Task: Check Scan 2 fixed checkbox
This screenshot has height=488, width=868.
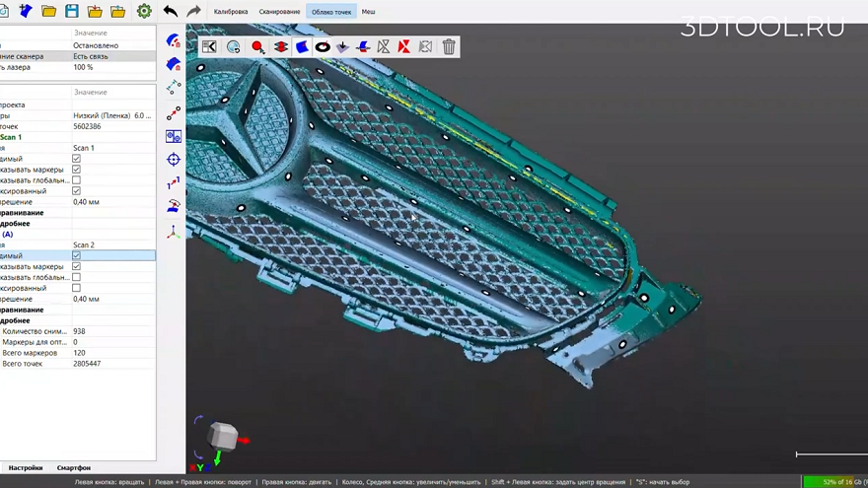Action: (76, 288)
